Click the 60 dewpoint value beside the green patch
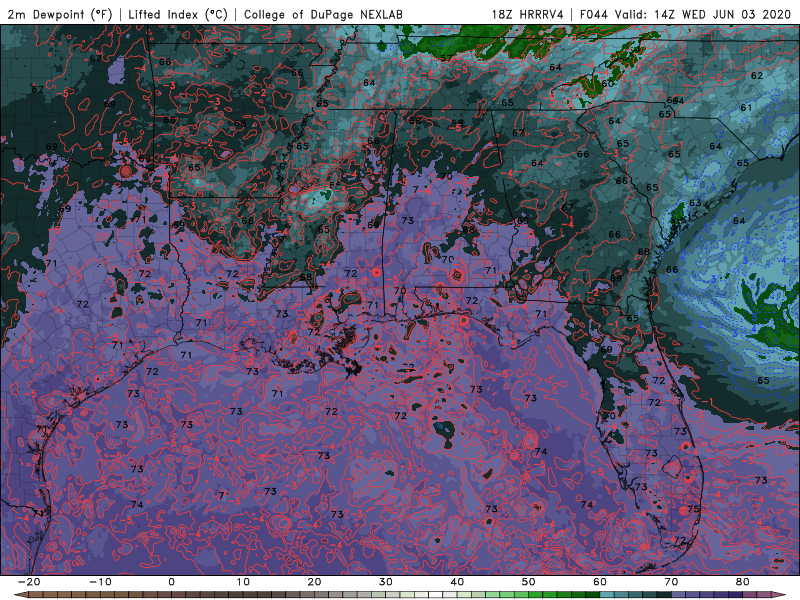This screenshot has width=800, height=600. point(607,83)
